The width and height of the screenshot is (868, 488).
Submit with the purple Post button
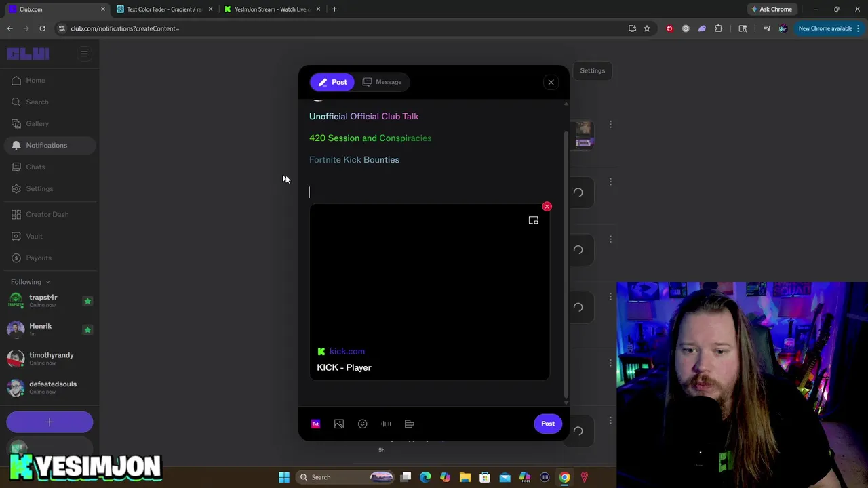point(548,424)
